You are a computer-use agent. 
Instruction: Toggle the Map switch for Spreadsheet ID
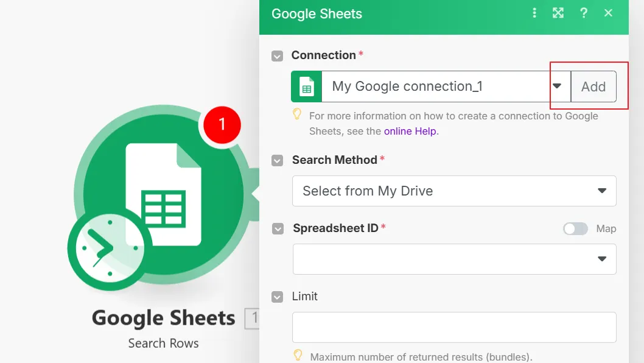click(x=575, y=228)
